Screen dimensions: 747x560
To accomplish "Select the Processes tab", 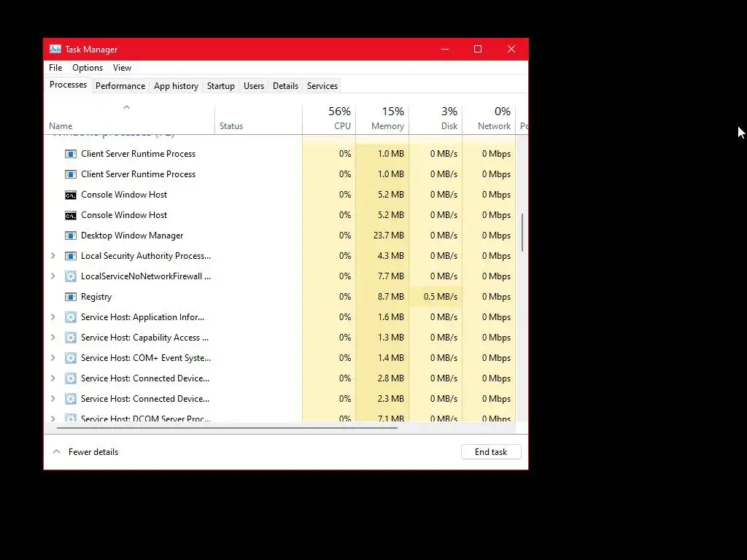I will click(68, 85).
